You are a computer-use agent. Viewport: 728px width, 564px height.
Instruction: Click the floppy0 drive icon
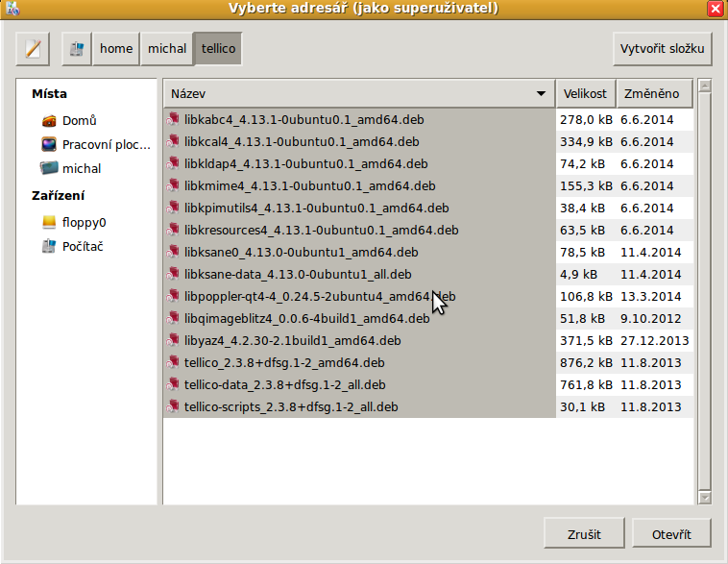49,222
